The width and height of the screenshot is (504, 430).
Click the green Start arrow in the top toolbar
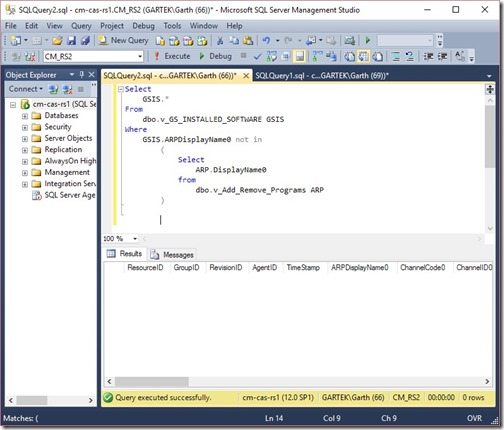click(x=368, y=41)
